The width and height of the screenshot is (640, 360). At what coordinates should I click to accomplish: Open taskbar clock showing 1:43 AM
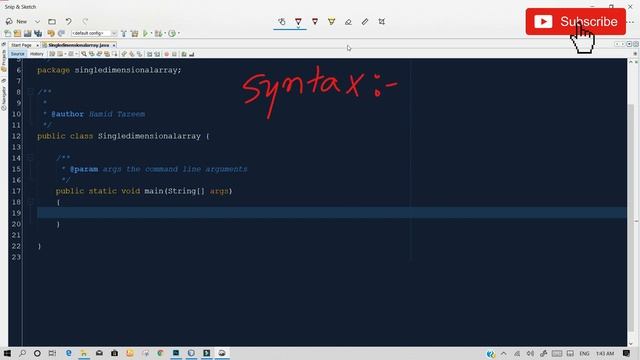(605, 353)
